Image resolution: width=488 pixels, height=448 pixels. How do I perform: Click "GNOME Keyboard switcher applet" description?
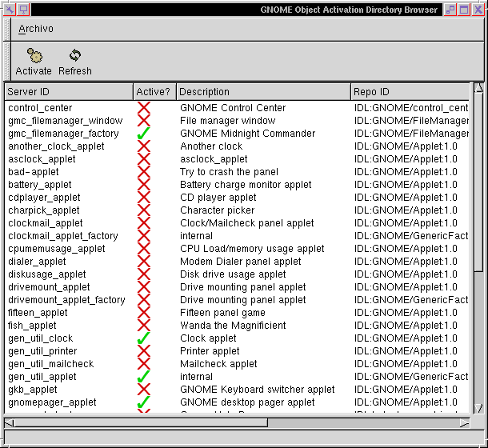tap(258, 389)
